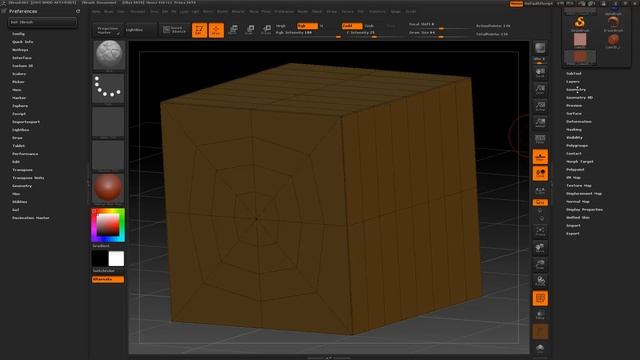
Task: Select the Move tool in top shelf
Action: (233, 30)
